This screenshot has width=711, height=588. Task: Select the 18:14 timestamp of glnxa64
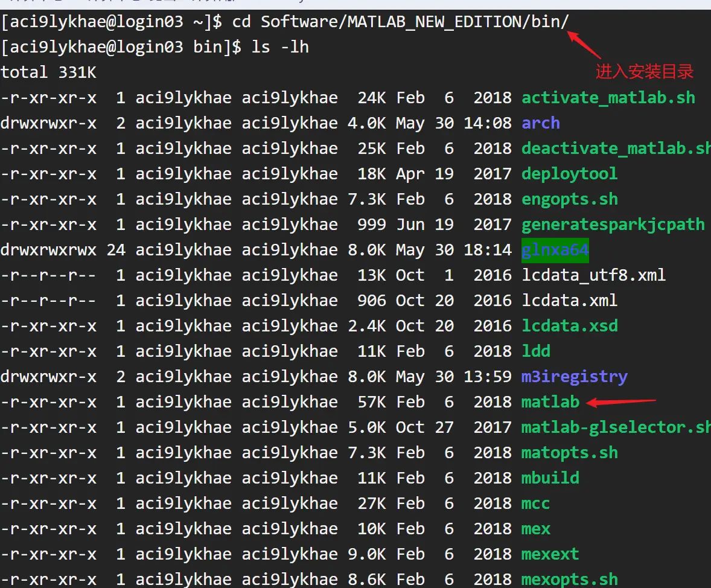[488, 250]
